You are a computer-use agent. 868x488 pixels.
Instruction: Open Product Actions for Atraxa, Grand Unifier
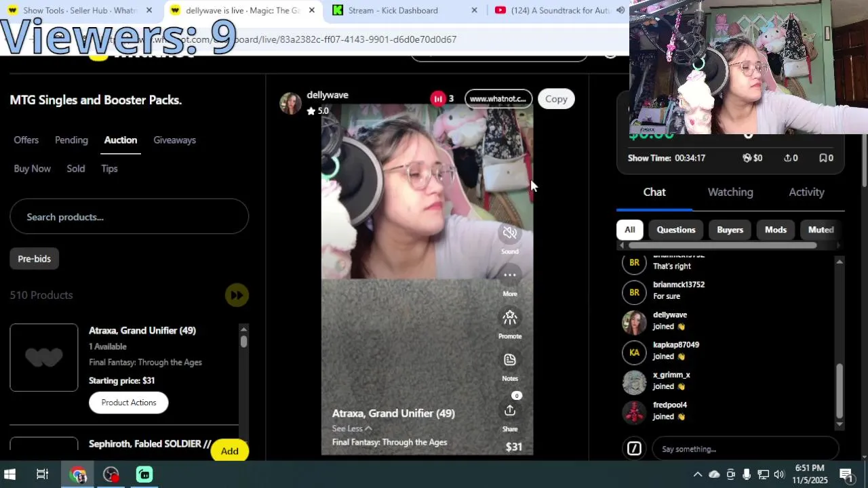(129, 403)
